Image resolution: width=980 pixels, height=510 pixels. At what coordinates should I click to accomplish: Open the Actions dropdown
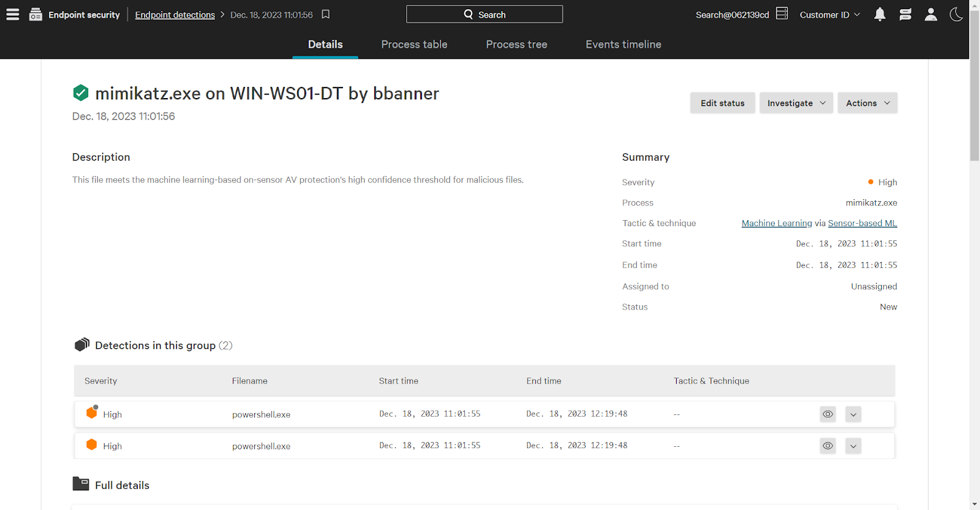(867, 103)
